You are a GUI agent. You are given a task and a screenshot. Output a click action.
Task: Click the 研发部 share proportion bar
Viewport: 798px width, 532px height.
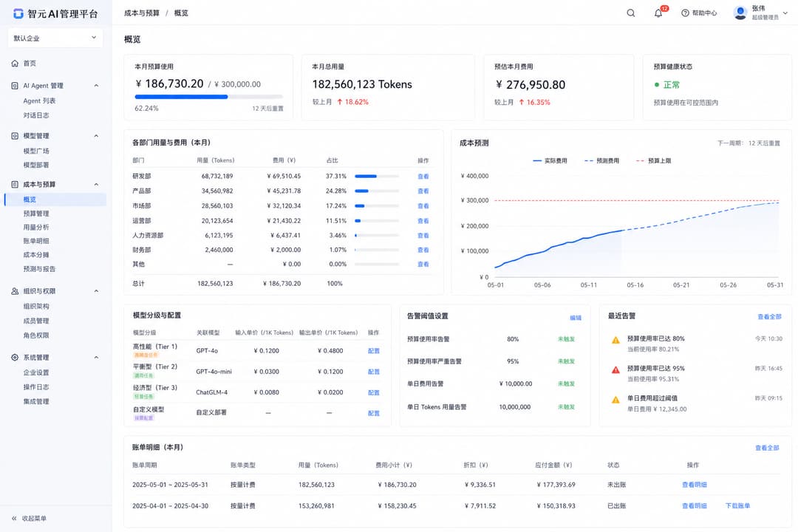pyautogui.click(x=377, y=176)
